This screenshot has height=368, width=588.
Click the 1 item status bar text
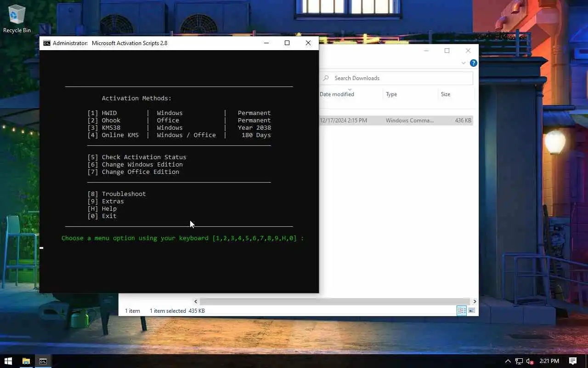coord(132,311)
